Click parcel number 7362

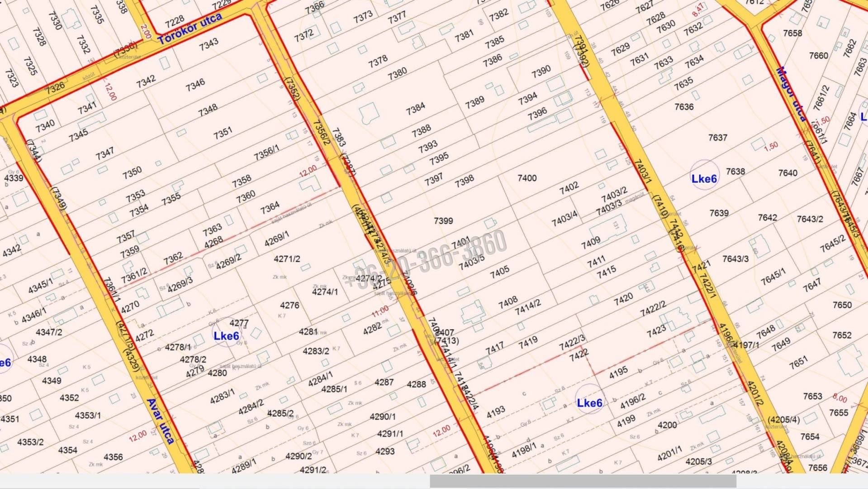click(x=173, y=259)
